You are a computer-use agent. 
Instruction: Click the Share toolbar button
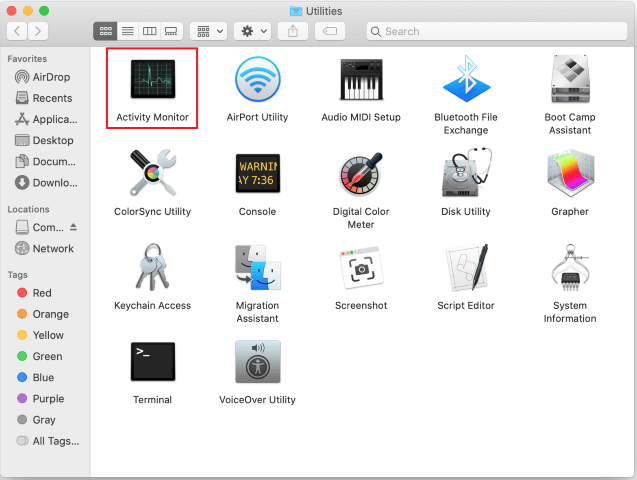click(293, 31)
